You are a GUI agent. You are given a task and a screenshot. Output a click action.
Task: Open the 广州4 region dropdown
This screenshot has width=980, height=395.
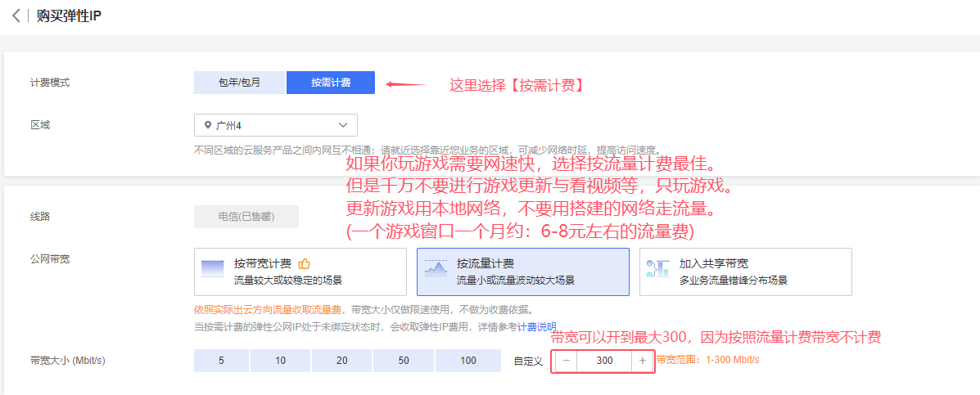pyautogui.click(x=275, y=125)
